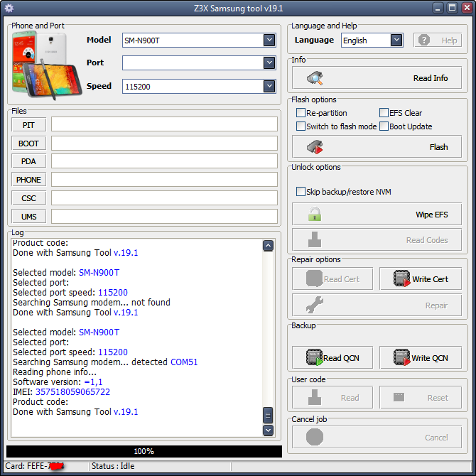Click the Help question mark icon
Screen dimensions: 476x476
pyautogui.click(x=424, y=40)
